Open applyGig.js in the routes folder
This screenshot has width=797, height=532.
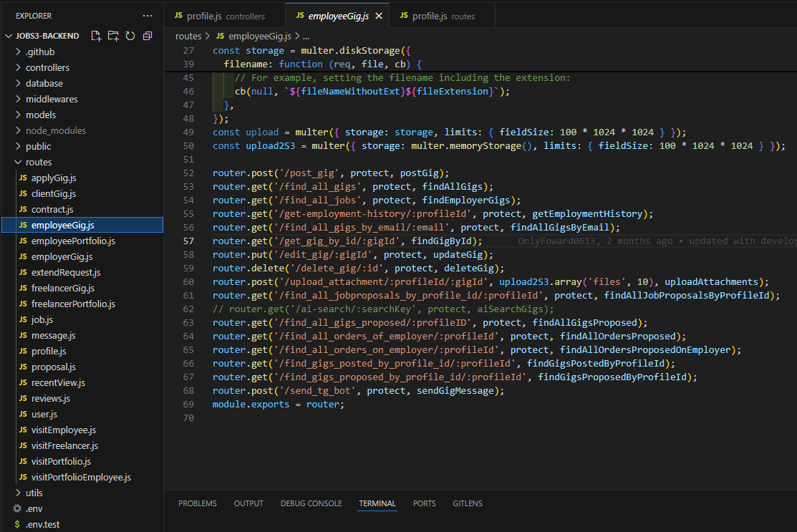click(82, 178)
